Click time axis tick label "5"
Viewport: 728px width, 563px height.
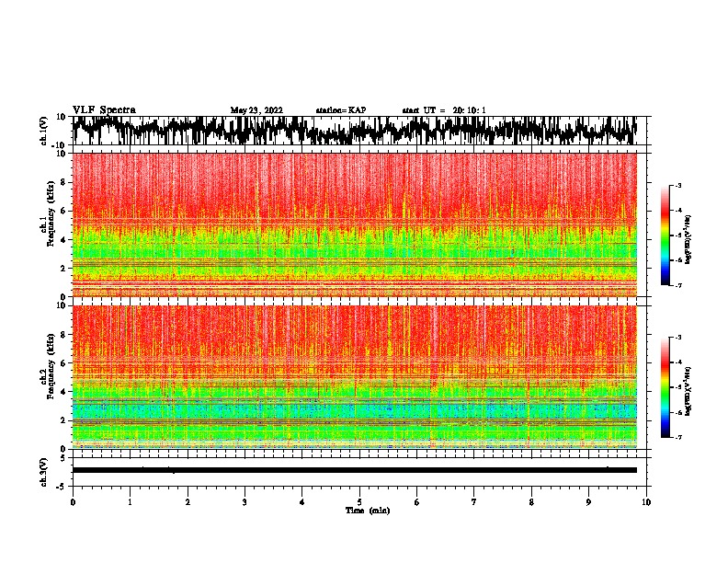[x=359, y=502]
